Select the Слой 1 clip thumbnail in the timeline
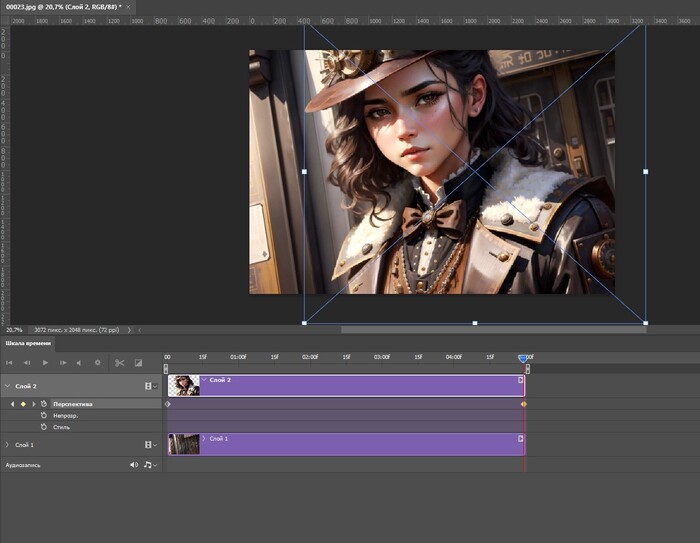700x543 pixels. [x=184, y=444]
